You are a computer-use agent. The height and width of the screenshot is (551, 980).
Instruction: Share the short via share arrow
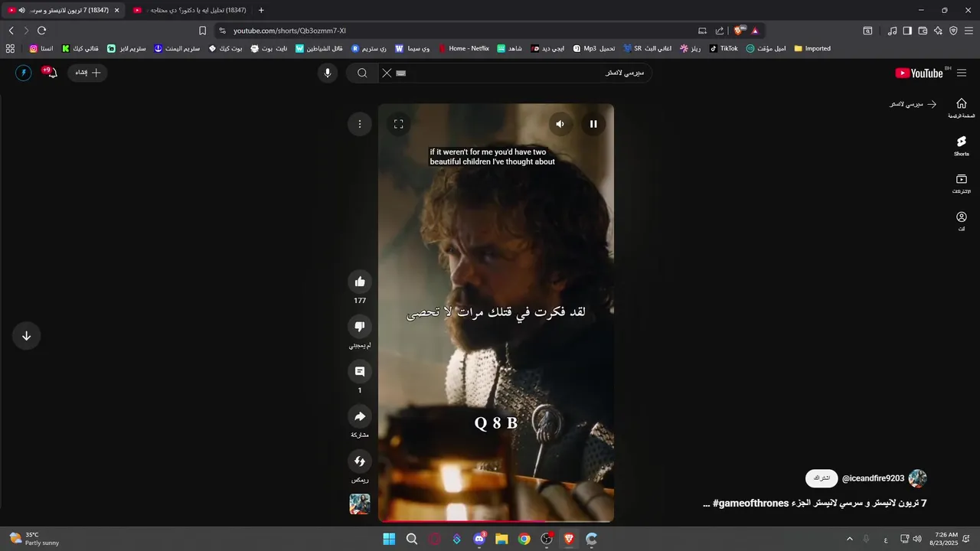point(360,417)
